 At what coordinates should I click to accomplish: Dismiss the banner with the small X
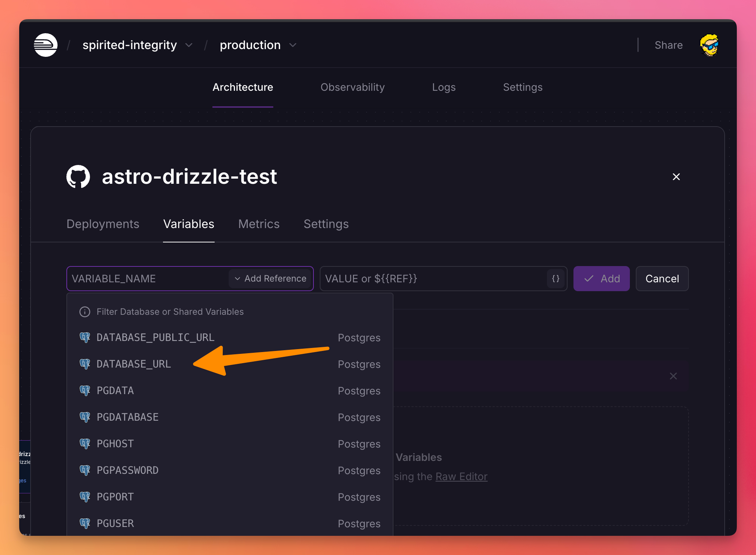click(673, 376)
